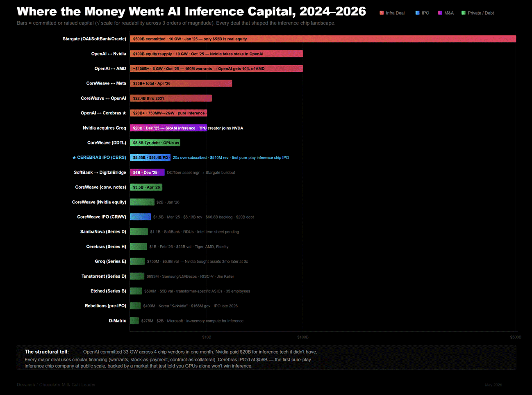Select the OpenAI ↔ Cerebras $20B+ bar
Viewport: 532px width, 395px height.
(x=168, y=113)
